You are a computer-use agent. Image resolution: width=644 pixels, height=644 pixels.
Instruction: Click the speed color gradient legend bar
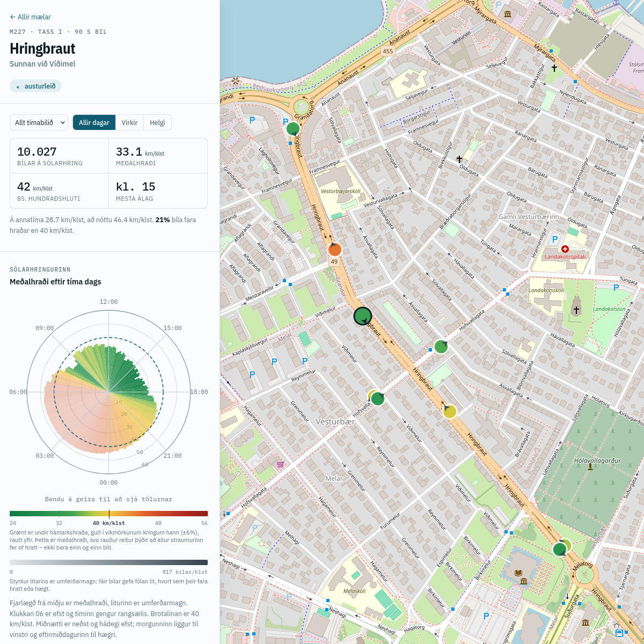108,514
